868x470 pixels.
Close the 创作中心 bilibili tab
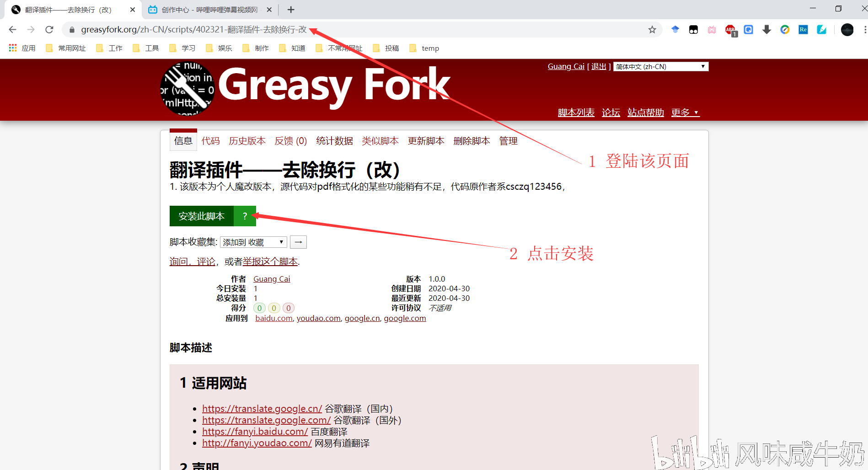click(269, 10)
